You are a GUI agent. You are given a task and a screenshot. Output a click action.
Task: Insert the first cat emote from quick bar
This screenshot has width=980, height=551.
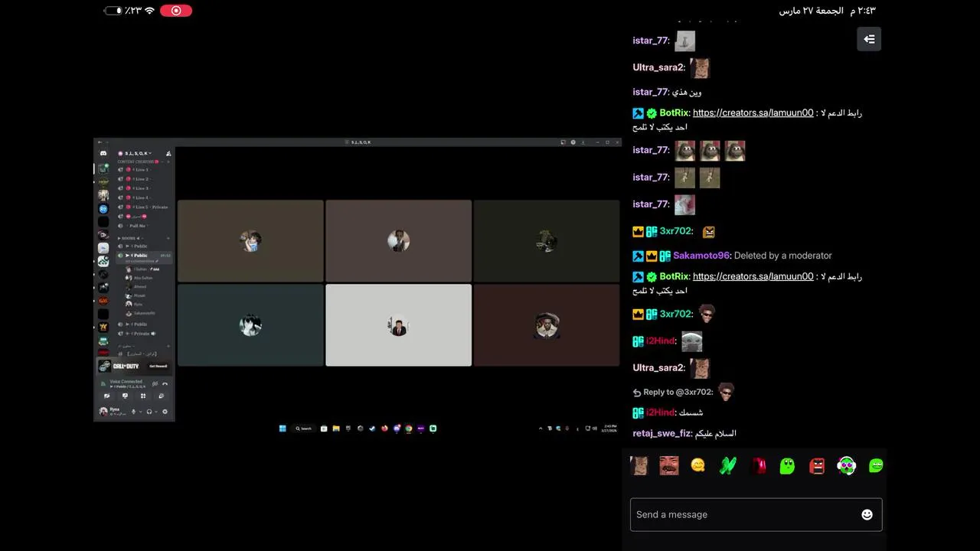pyautogui.click(x=639, y=465)
